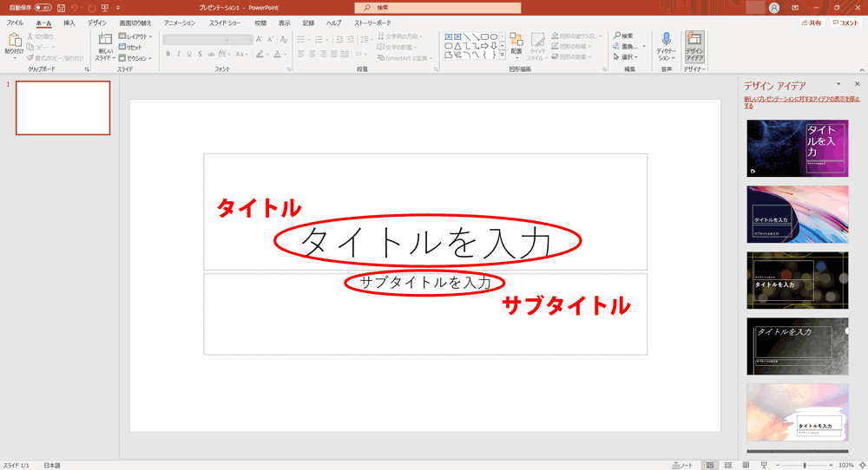Click the Paste (貼り付け) clipboard icon

[15, 41]
